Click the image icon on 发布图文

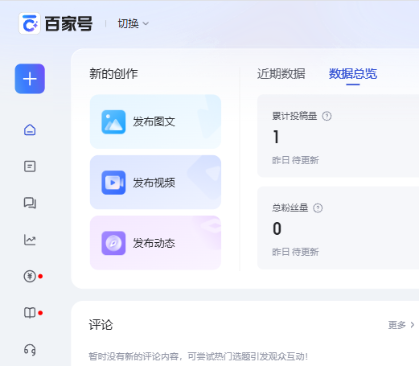[113, 122]
